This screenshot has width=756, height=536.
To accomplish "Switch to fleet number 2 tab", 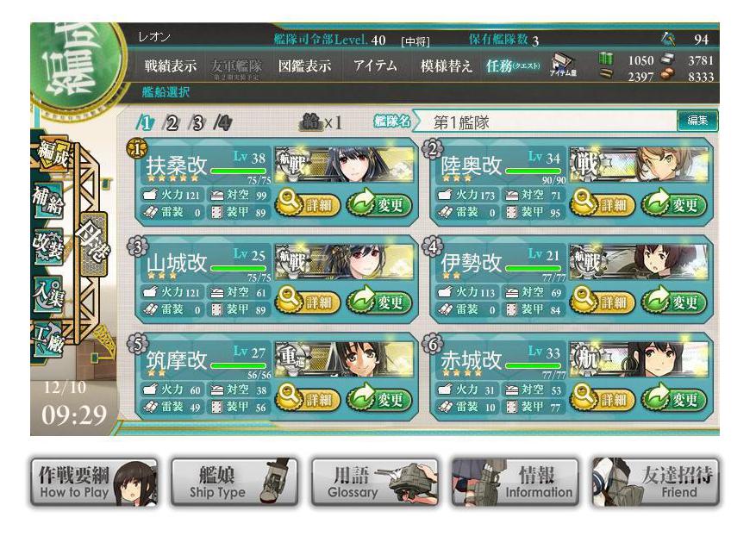I will point(171,122).
